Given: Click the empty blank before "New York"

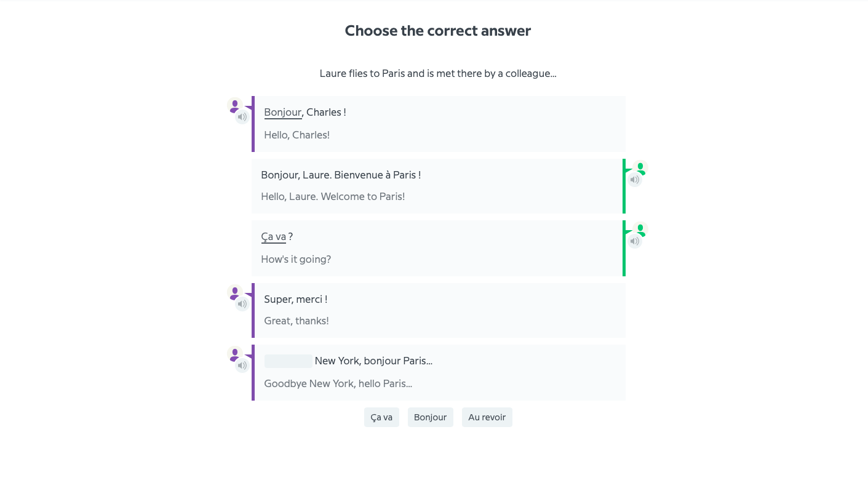Looking at the screenshot, I should point(288,361).
